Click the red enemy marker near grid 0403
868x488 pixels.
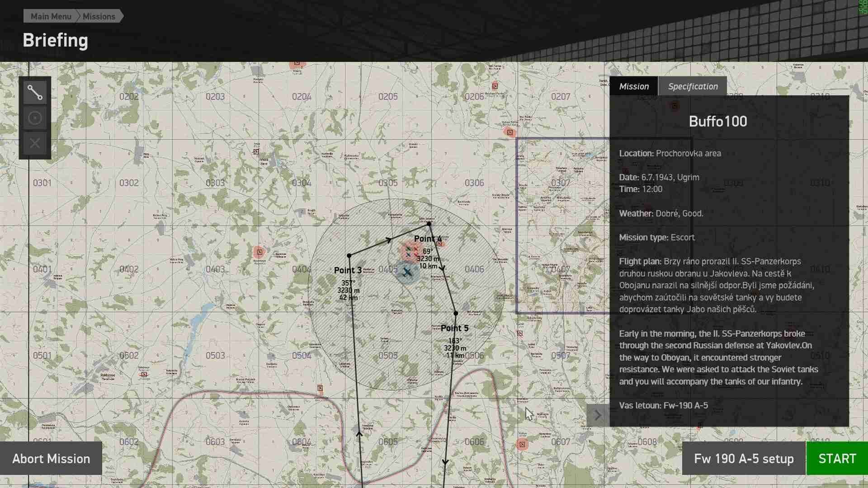[259, 252]
